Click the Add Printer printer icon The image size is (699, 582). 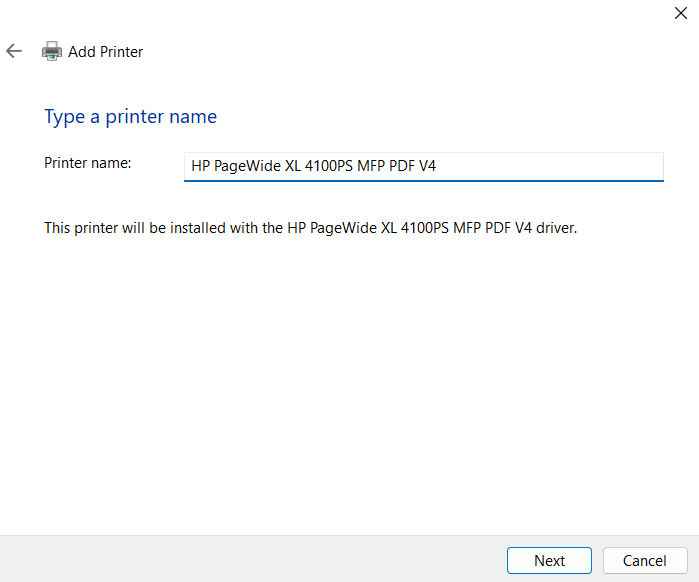[x=52, y=51]
